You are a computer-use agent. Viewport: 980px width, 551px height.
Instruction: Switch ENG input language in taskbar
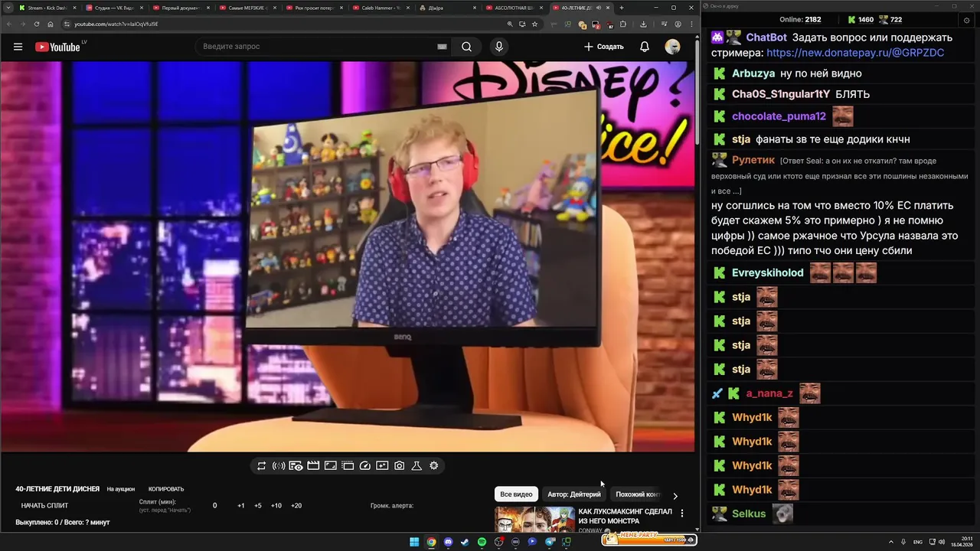tap(918, 542)
